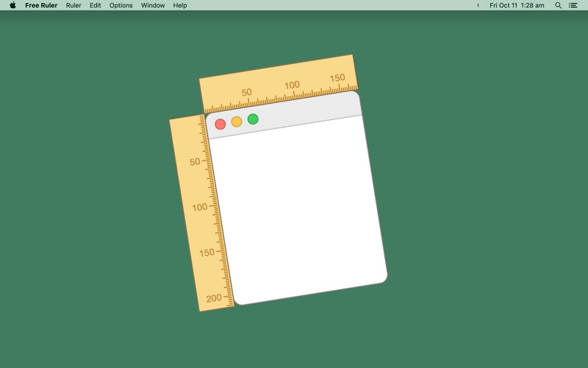Image resolution: width=588 pixels, height=368 pixels.
Task: Expand hidden menu bar items chevron
Action: [478, 5]
